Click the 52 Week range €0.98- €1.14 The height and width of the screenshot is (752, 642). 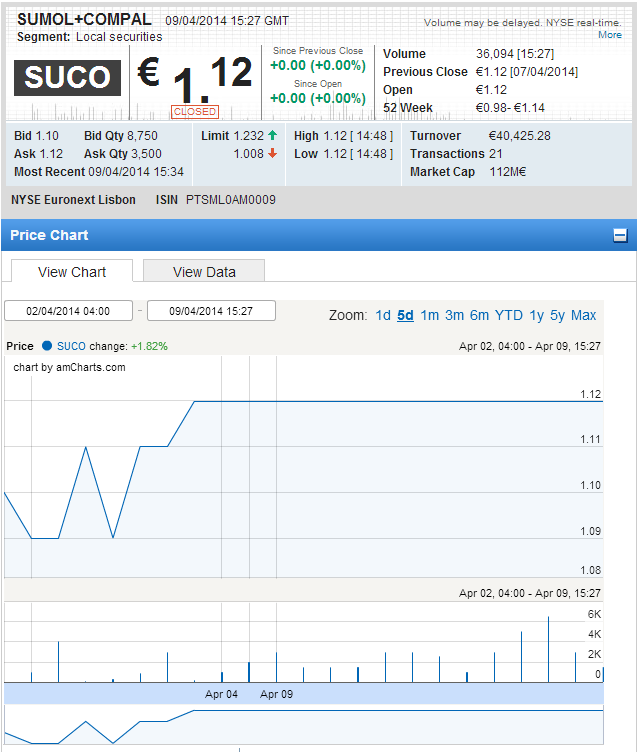click(510, 107)
